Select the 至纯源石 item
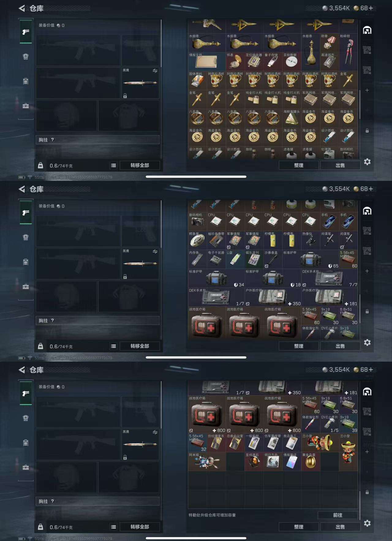Viewport: 392px width, 541px height. point(254,461)
